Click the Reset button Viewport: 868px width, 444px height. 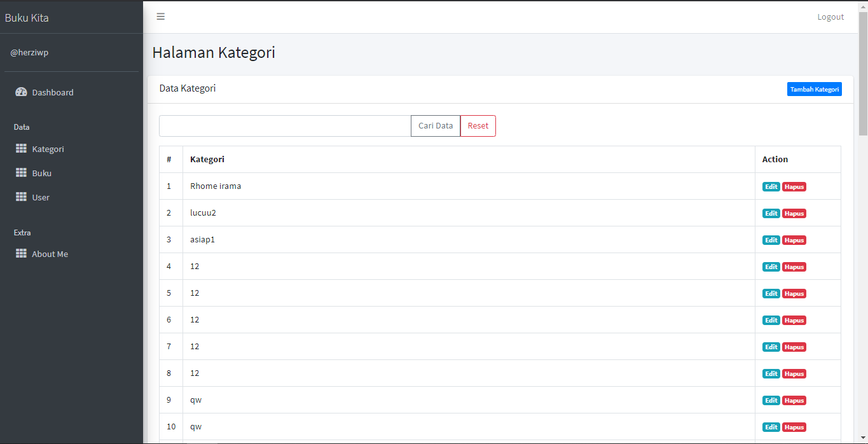pyautogui.click(x=478, y=126)
